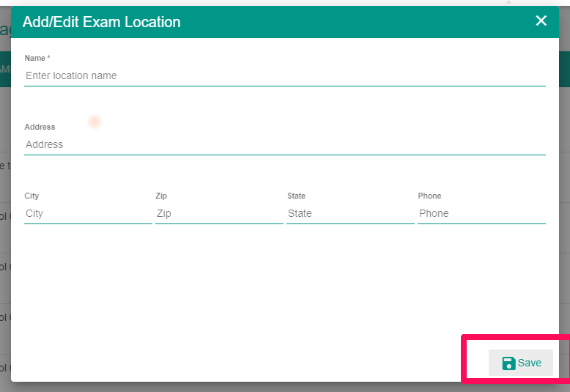
Task: Select the City input field
Action: coord(88,213)
